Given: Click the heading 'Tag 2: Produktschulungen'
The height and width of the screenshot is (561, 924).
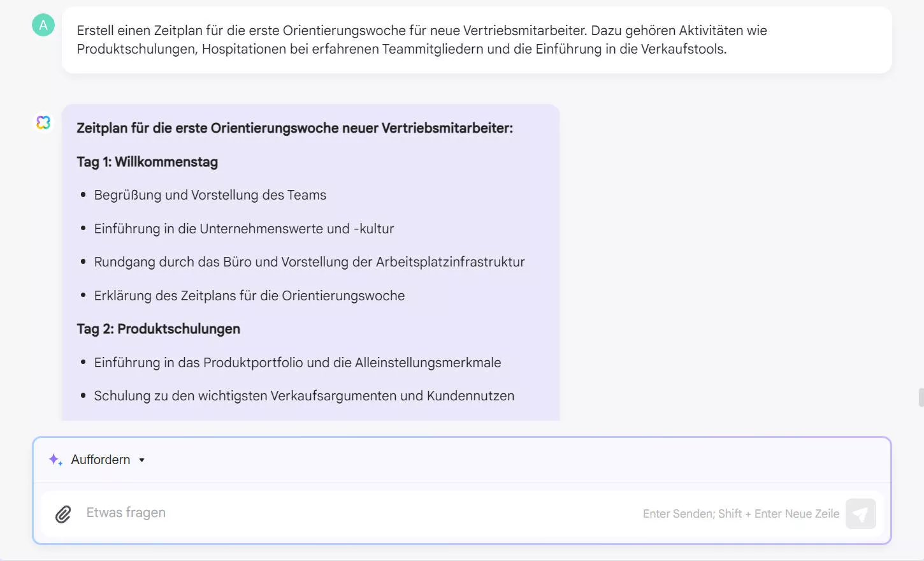Looking at the screenshot, I should click(x=158, y=329).
